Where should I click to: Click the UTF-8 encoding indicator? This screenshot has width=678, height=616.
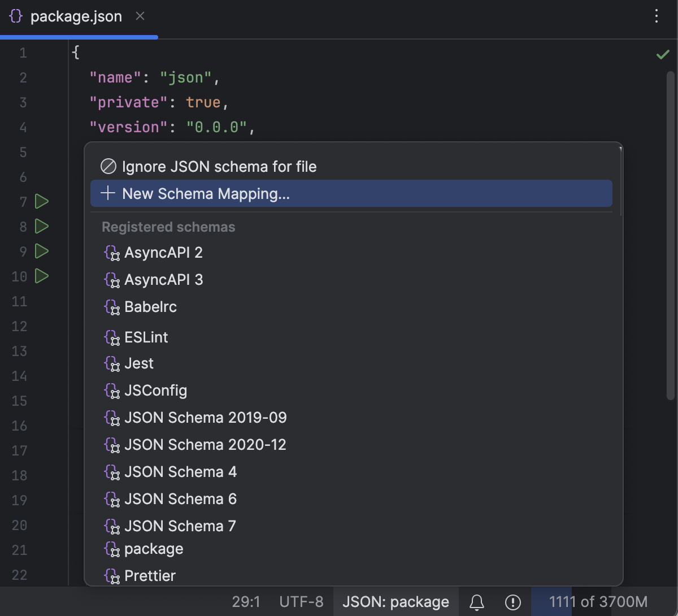[x=301, y=601]
